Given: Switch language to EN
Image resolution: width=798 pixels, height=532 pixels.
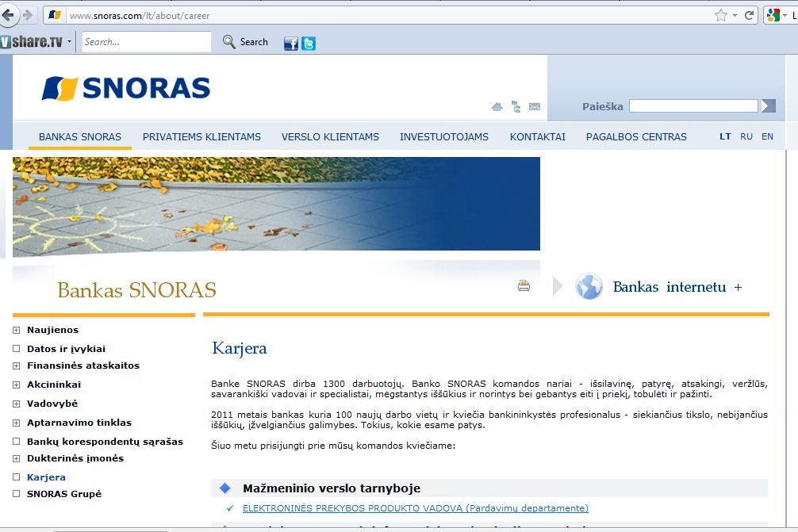Looking at the screenshot, I should (x=768, y=136).
